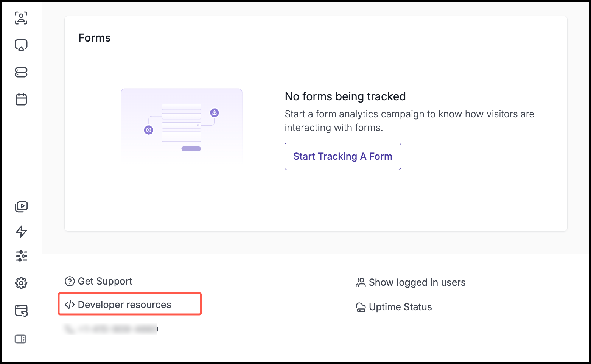591x364 pixels.
Task: Click the forms illustration thumbnail
Action: point(182,126)
